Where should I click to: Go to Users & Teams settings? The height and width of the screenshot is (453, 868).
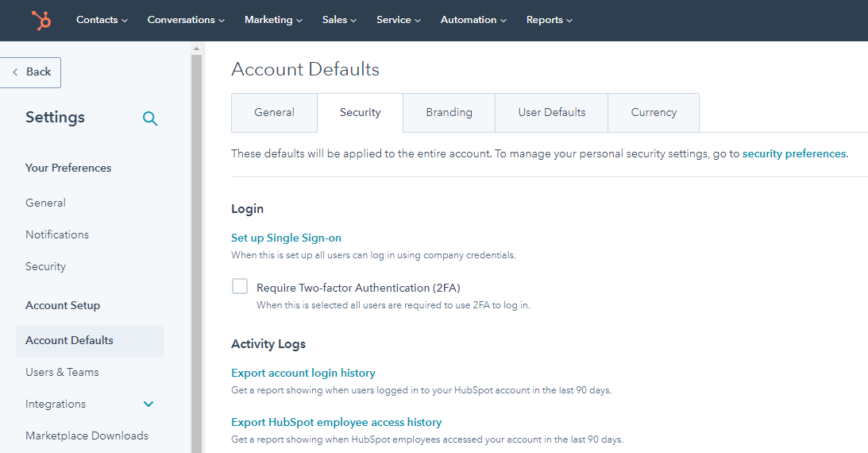tap(62, 372)
